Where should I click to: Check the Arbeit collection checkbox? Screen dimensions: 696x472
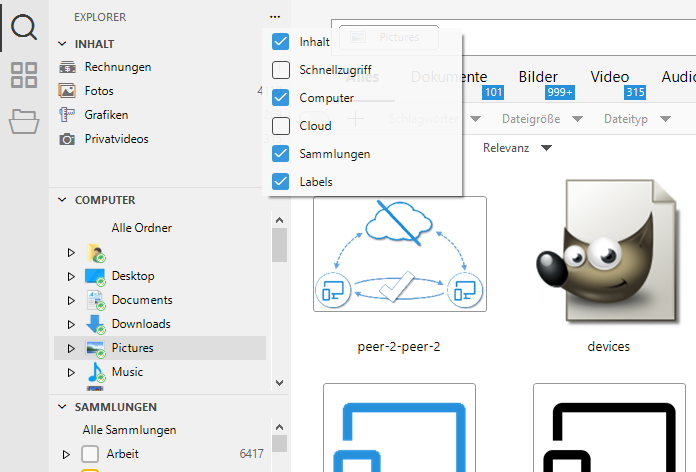[x=90, y=454]
